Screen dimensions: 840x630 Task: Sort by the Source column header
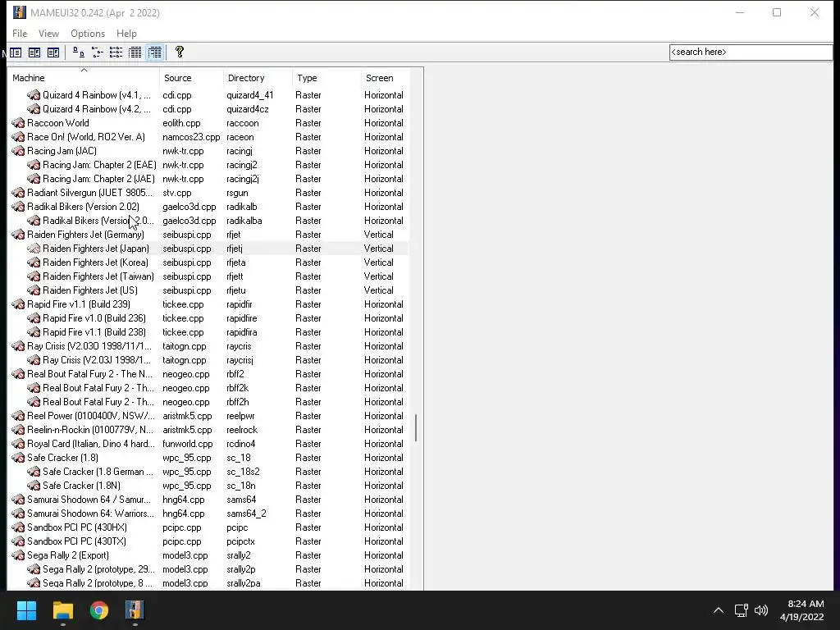tap(191, 78)
